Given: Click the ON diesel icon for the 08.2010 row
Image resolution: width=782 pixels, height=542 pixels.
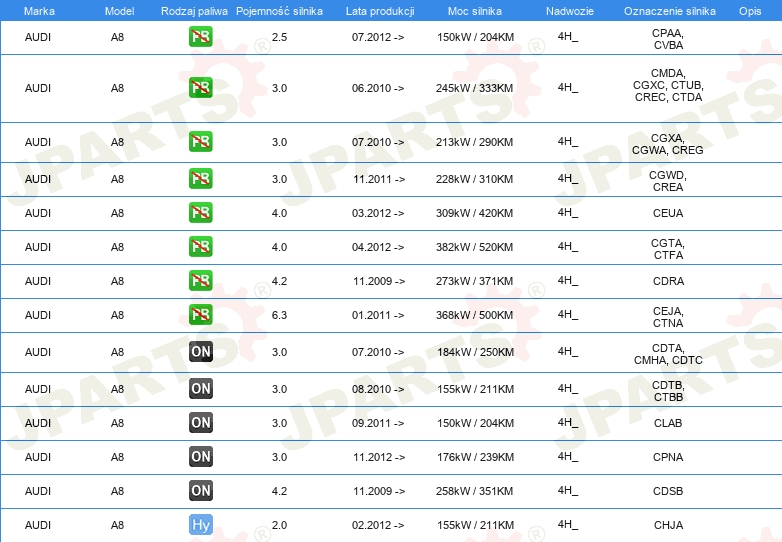Looking at the screenshot, I should point(200,388).
